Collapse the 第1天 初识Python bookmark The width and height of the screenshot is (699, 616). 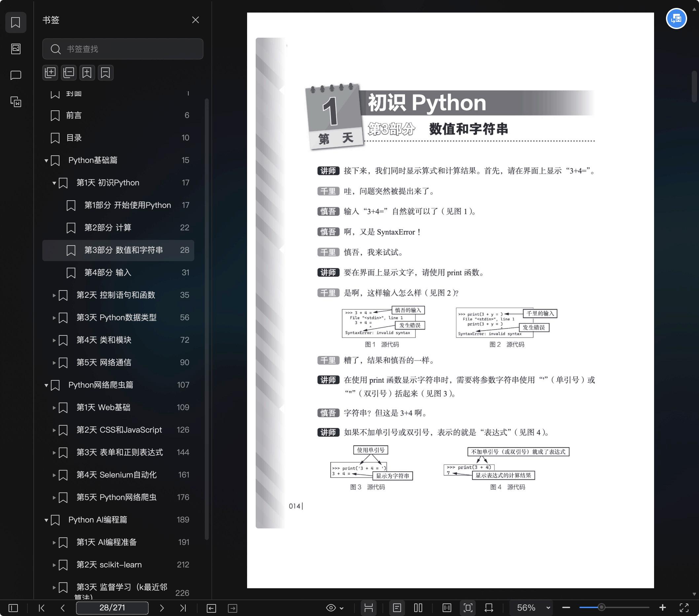click(x=54, y=183)
